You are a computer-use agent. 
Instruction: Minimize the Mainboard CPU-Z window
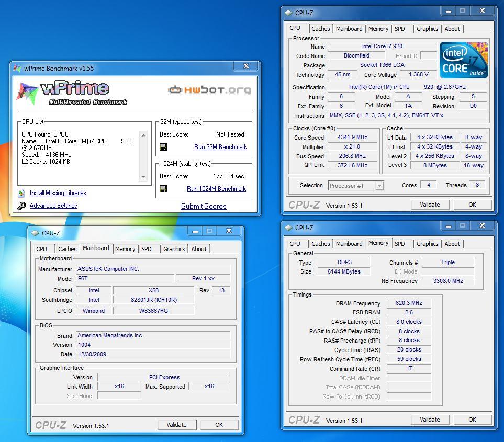(x=195, y=231)
